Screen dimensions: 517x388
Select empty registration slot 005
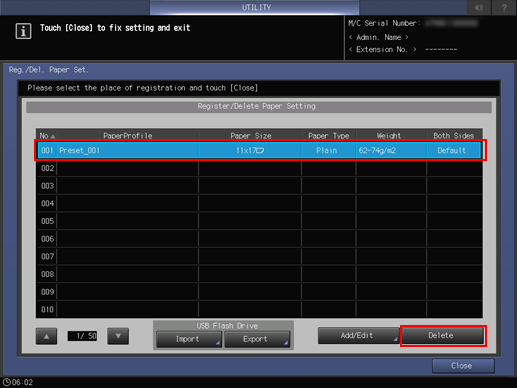259,221
